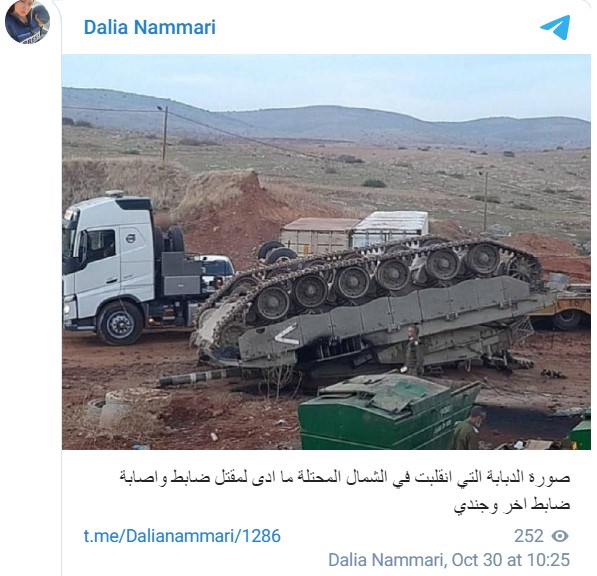Click the shipping containers behind the tank
This screenshot has height=576, width=597.
click(354, 230)
